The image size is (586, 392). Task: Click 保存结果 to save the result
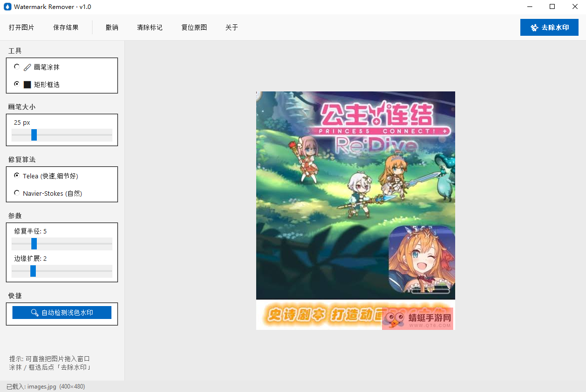click(66, 28)
